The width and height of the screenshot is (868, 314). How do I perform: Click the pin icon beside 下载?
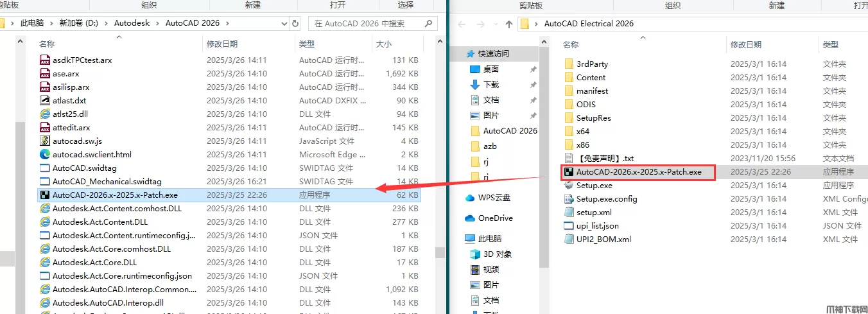point(533,85)
